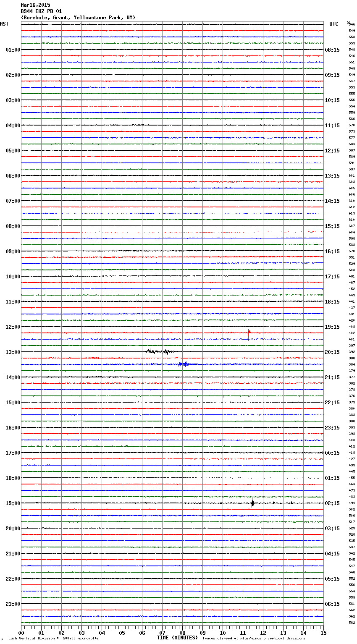
Task: Click the '03' minute axis label at the bottom
Action: tap(81, 633)
